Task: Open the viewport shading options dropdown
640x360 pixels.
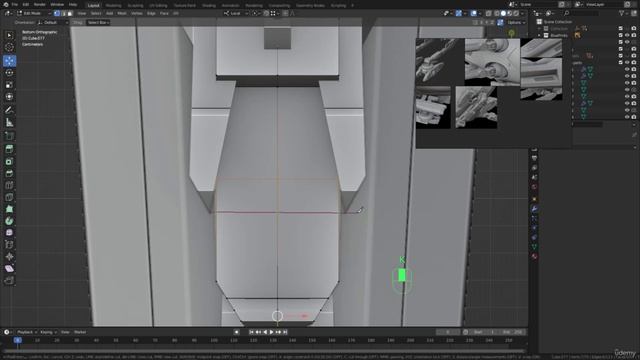Action: [x=522, y=13]
